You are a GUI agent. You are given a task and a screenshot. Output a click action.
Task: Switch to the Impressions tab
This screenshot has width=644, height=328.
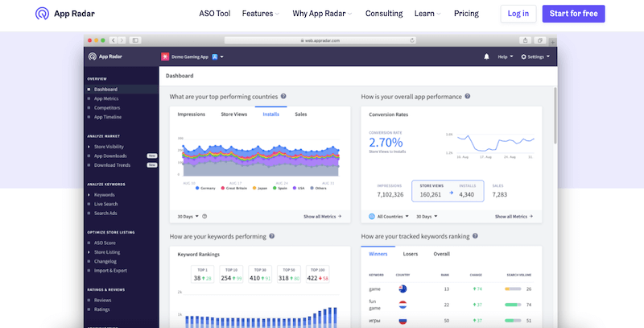(191, 114)
